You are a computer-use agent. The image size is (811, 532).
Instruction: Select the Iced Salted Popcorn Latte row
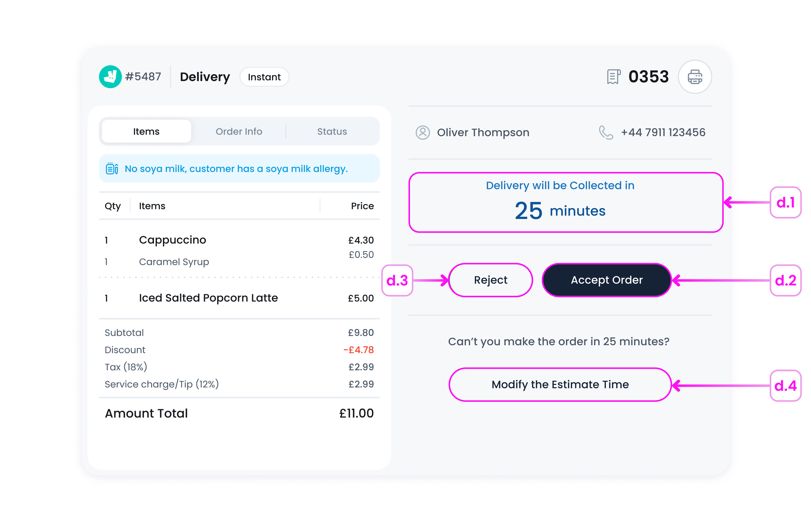[x=208, y=298]
